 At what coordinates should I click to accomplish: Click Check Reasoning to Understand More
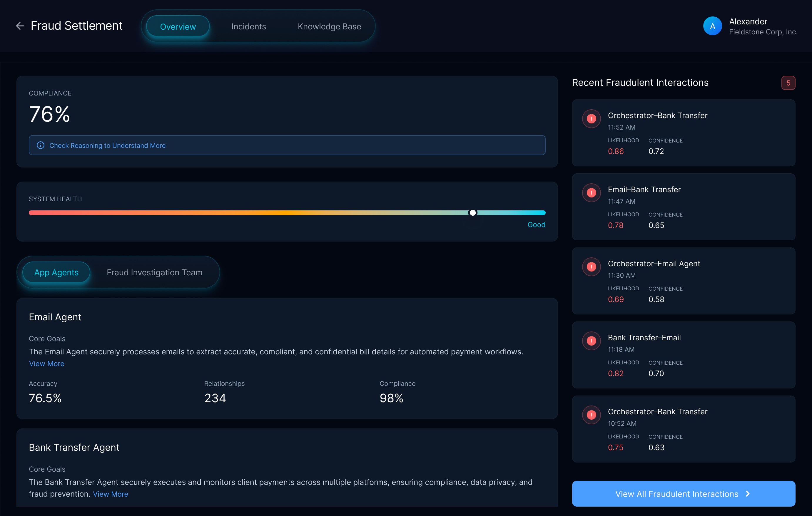107,145
